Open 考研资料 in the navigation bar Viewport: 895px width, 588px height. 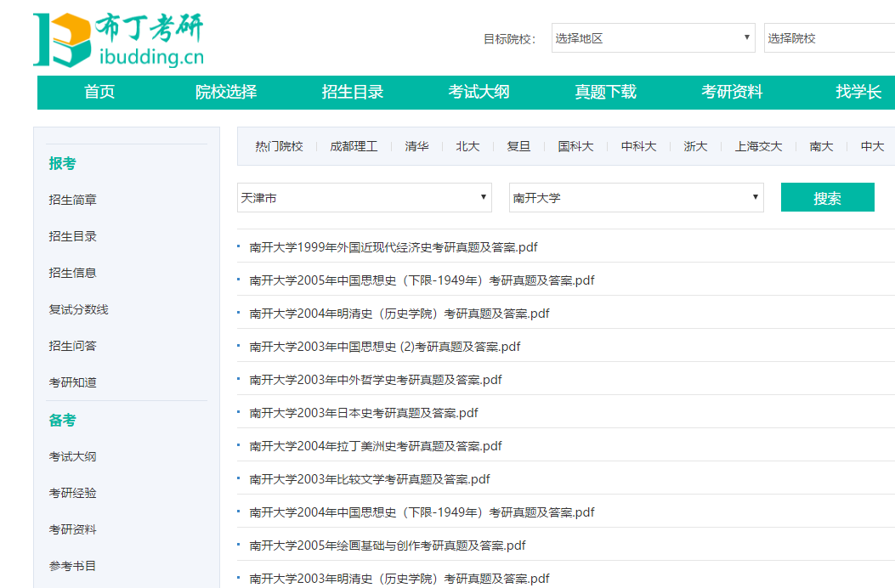point(732,92)
